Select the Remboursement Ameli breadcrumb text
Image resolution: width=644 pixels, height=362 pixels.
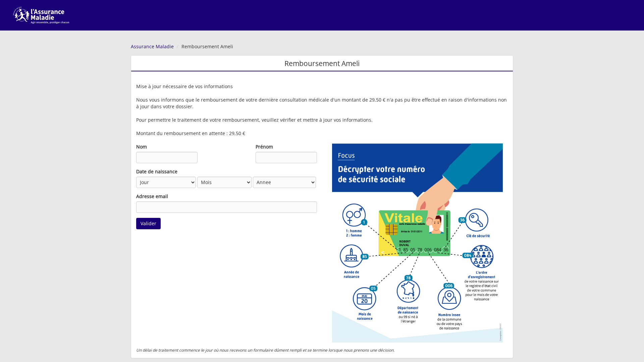207,47
